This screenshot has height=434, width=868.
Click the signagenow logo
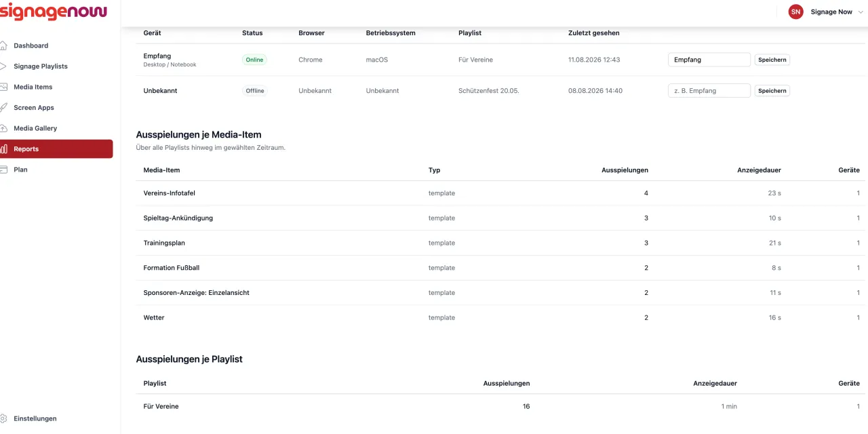(x=54, y=12)
